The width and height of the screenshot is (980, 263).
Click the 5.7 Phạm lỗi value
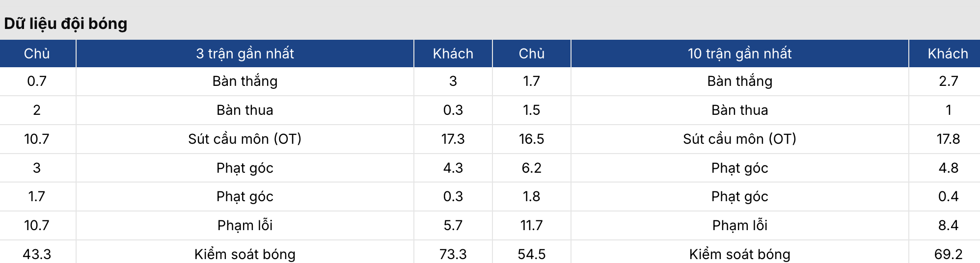pos(453,225)
